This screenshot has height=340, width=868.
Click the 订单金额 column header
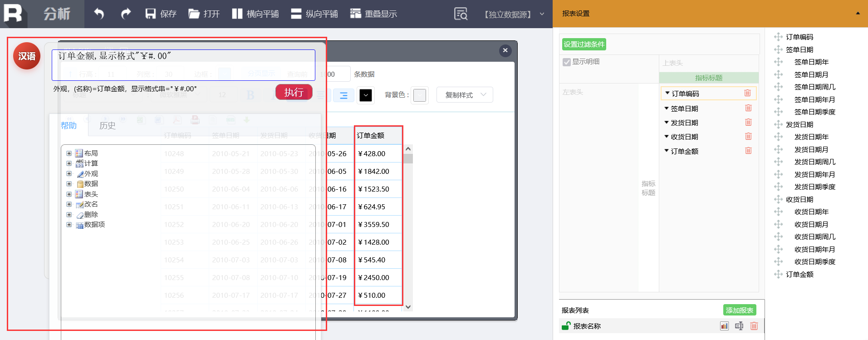coord(378,136)
